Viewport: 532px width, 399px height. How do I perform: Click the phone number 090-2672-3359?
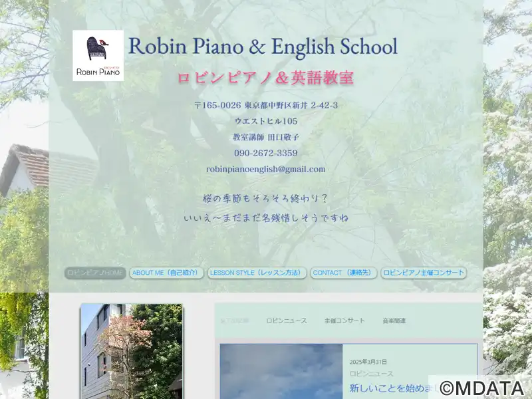click(265, 153)
